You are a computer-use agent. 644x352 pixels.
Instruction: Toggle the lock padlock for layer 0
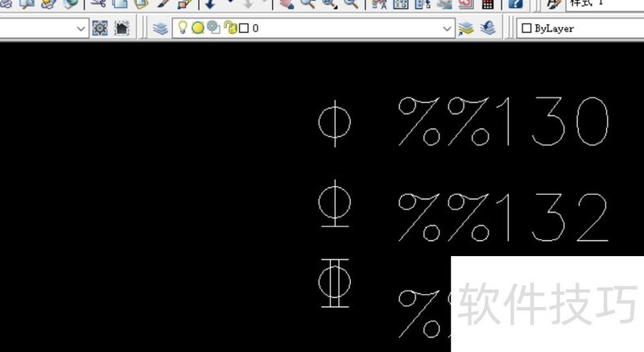[231, 27]
